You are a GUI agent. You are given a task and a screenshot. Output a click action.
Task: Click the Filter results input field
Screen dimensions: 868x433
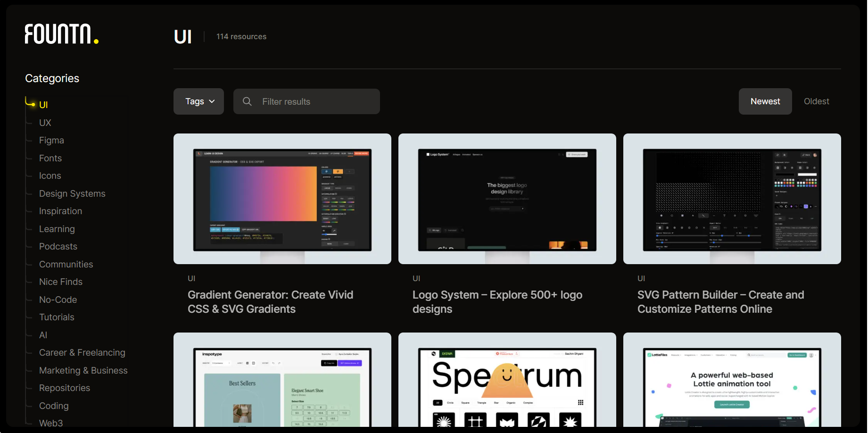coord(306,101)
